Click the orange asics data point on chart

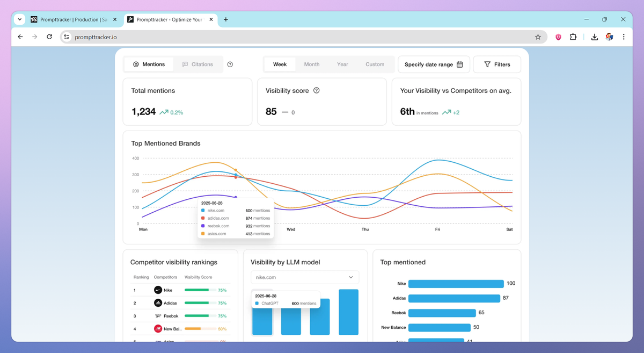click(236, 170)
